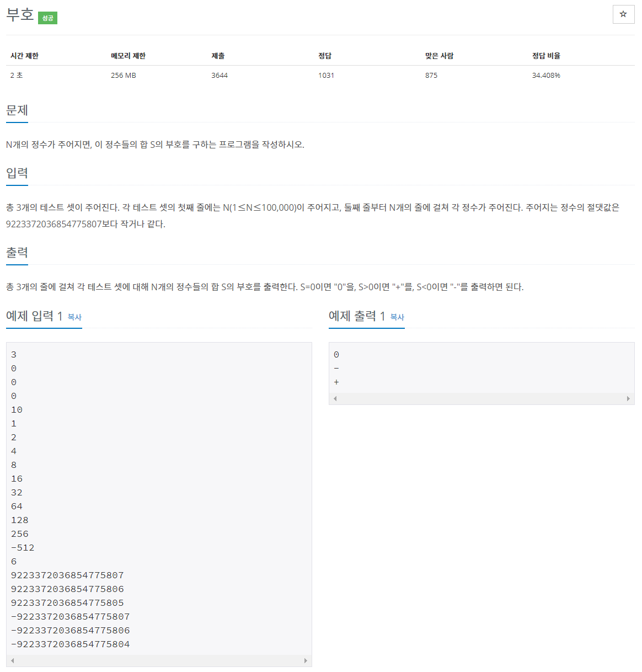642x672 pixels.
Task: Click the minus sign line in example output
Action: click(336, 369)
